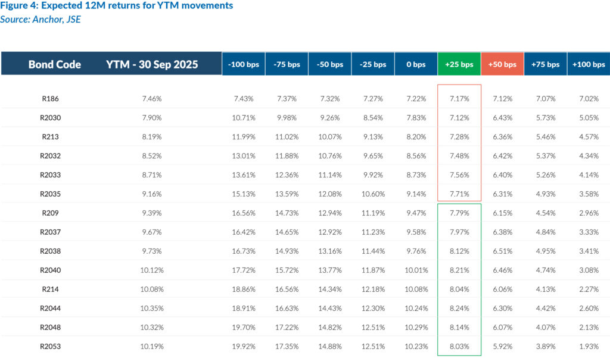The height and width of the screenshot is (364, 610).
Task: Click the Source: Anchor, JSE caption
Action: point(41,19)
